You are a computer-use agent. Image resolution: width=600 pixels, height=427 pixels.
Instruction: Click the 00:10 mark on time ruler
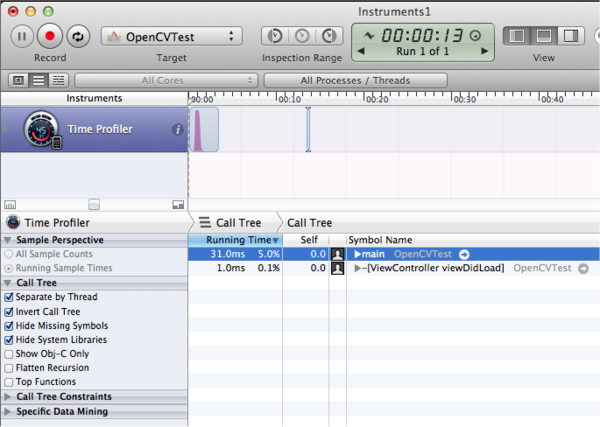289,99
